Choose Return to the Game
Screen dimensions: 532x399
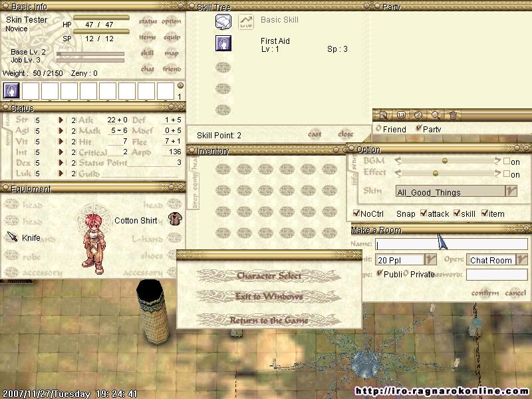click(x=269, y=321)
